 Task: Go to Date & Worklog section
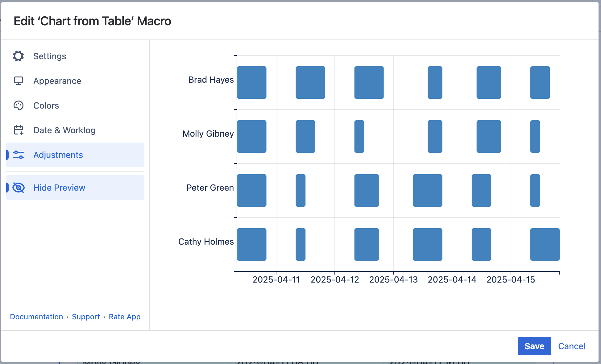tap(64, 130)
